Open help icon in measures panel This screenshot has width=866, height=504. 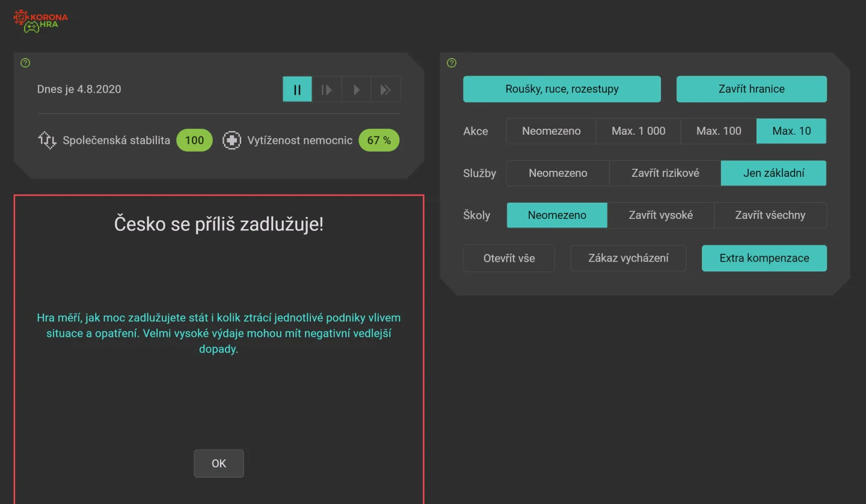[x=452, y=63]
